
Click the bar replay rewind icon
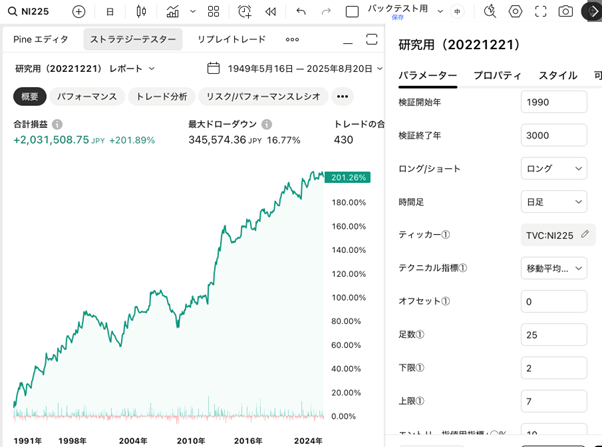pos(270,12)
